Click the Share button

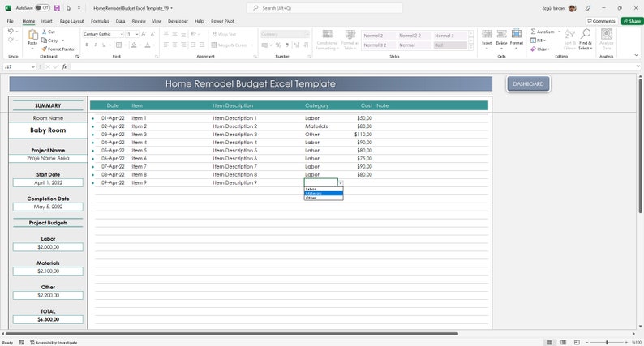pyautogui.click(x=632, y=21)
